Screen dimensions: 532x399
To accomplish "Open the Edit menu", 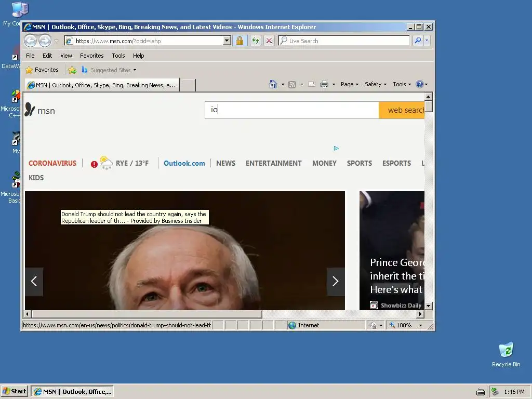I will 47,56.
